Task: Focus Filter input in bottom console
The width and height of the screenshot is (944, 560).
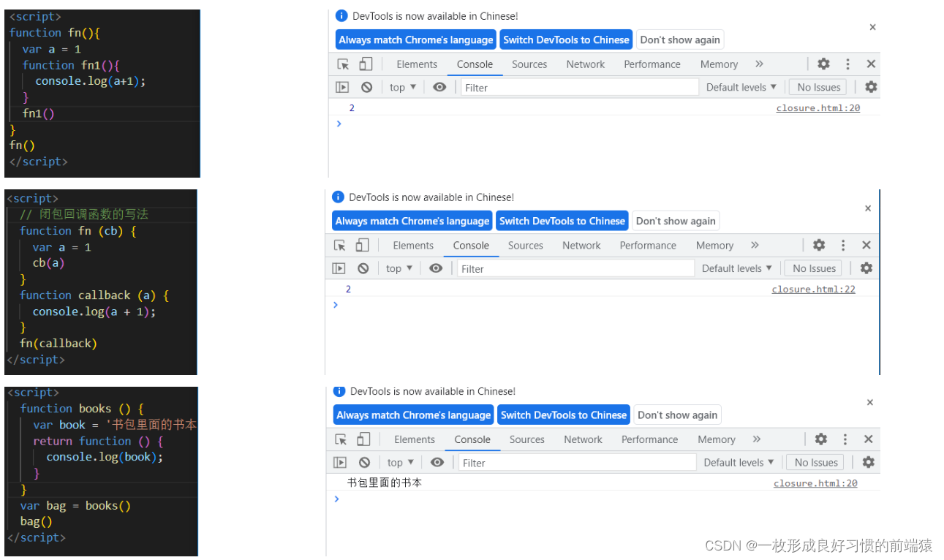Action: 578,462
